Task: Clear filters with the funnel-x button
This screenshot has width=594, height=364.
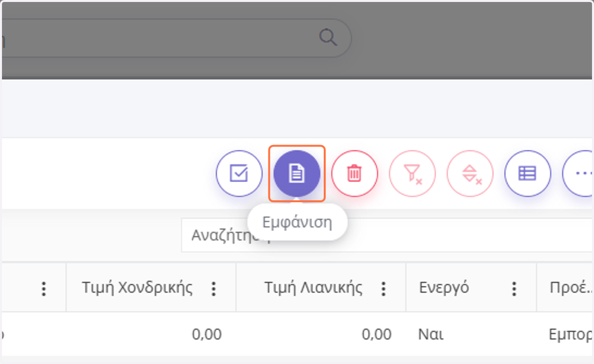Action: pyautogui.click(x=412, y=174)
